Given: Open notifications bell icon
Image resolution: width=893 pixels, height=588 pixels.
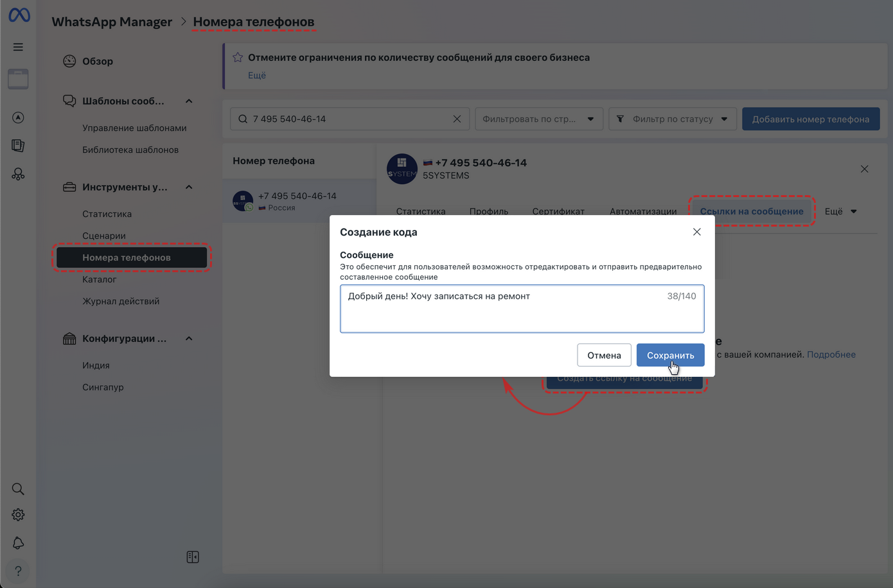Looking at the screenshot, I should [x=18, y=543].
